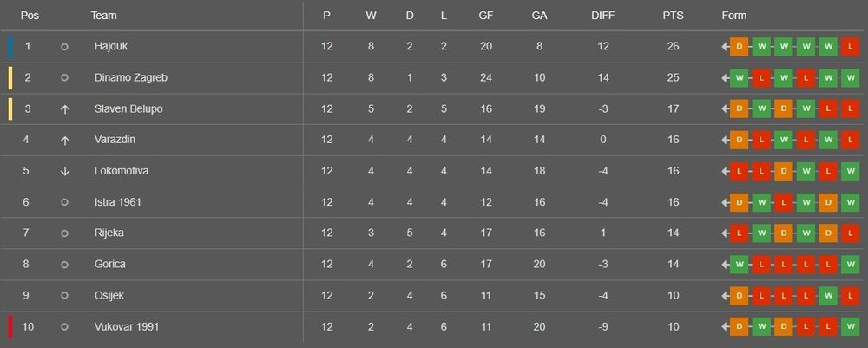This screenshot has width=868, height=348.
Task: Click the red marker beside position 10
Action: (10, 327)
